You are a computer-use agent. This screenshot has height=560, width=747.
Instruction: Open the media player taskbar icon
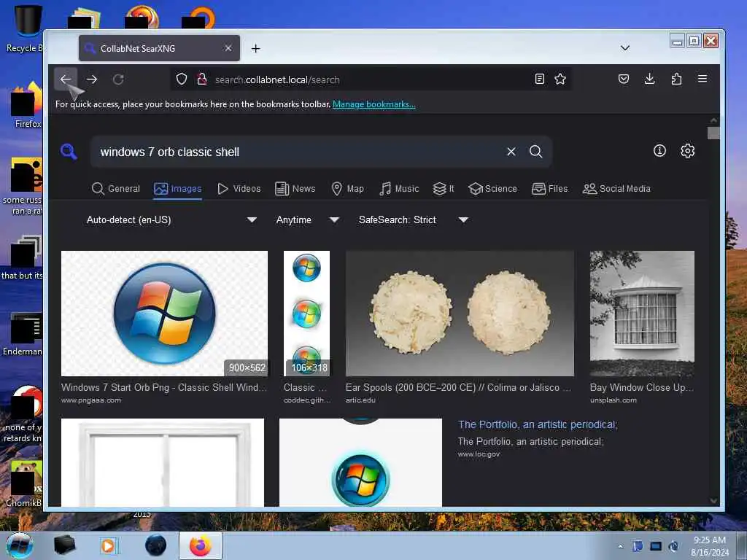[109, 545]
